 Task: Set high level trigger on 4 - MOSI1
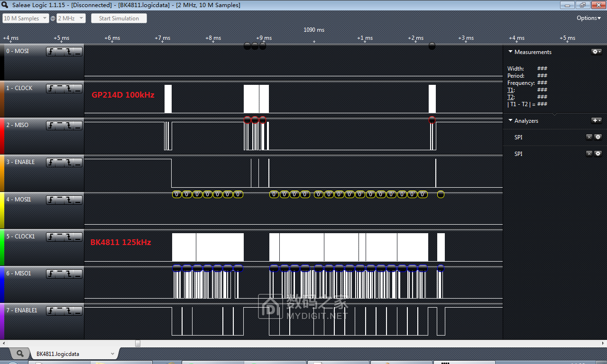pyautogui.click(x=60, y=200)
